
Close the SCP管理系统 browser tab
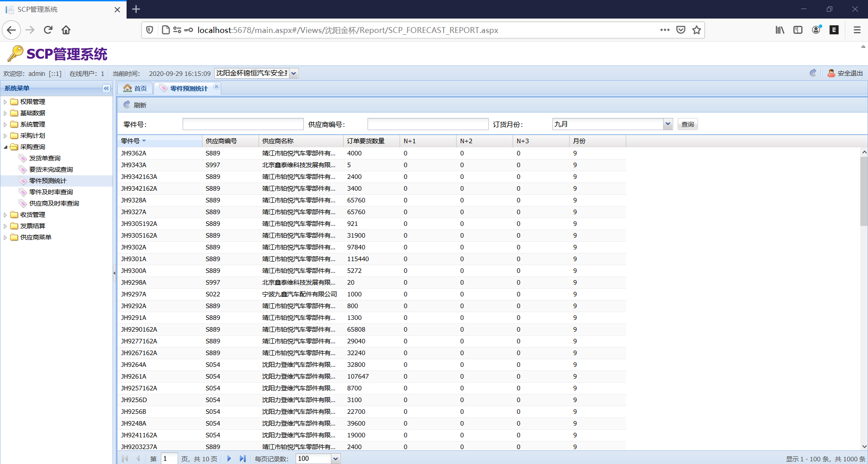tap(117, 9)
